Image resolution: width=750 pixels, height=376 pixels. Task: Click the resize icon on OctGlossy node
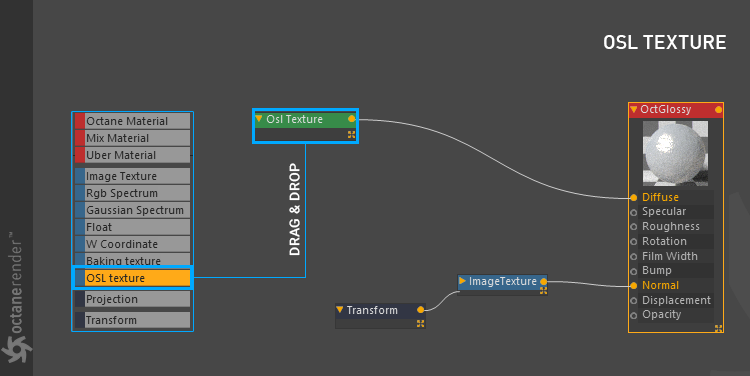tap(718, 328)
